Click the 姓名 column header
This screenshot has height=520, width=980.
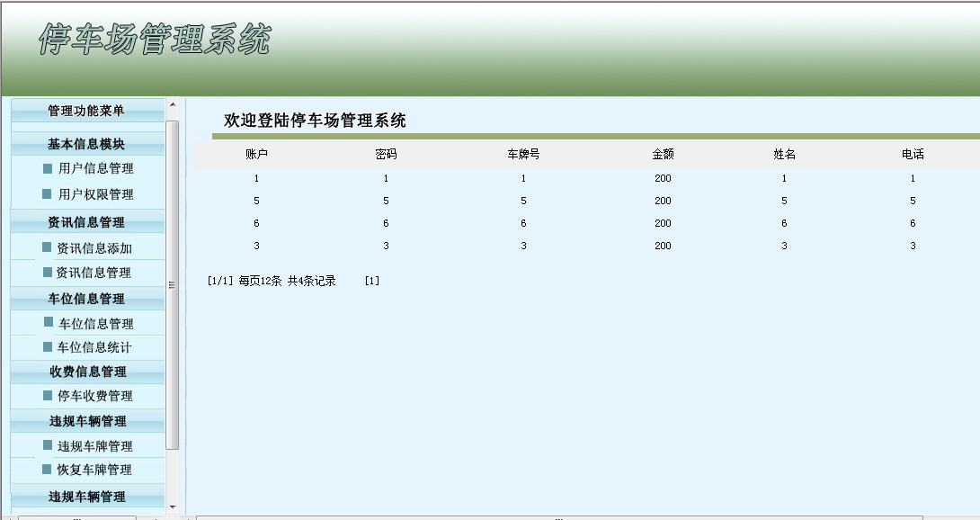pyautogui.click(x=784, y=154)
